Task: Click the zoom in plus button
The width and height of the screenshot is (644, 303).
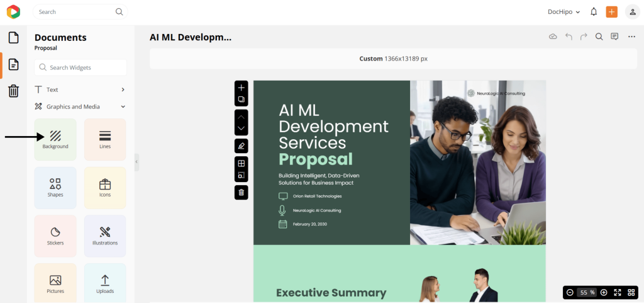Action: point(604,292)
